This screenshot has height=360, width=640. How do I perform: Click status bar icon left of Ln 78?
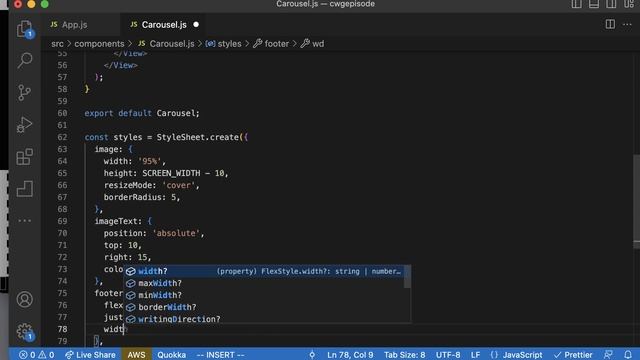coord(312,355)
